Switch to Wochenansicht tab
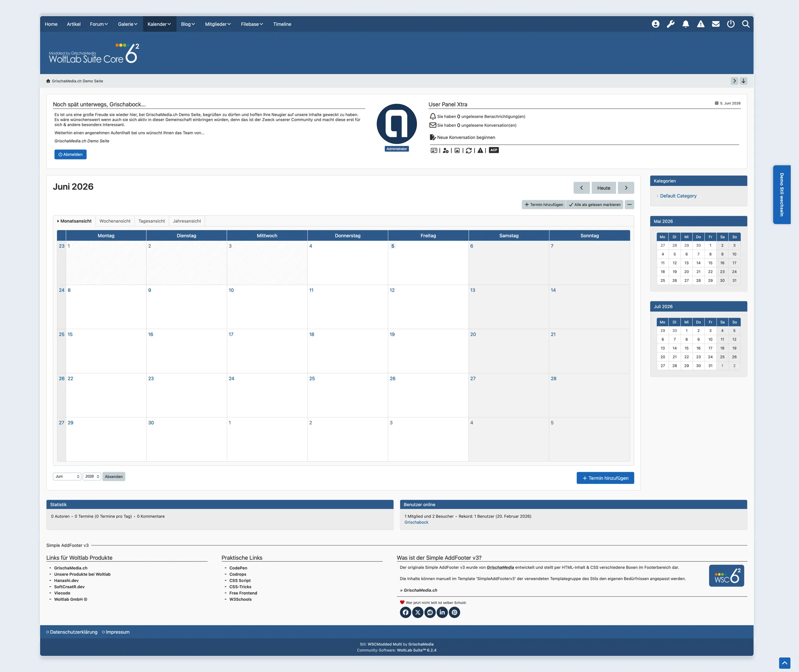The width and height of the screenshot is (799, 672). point(115,221)
